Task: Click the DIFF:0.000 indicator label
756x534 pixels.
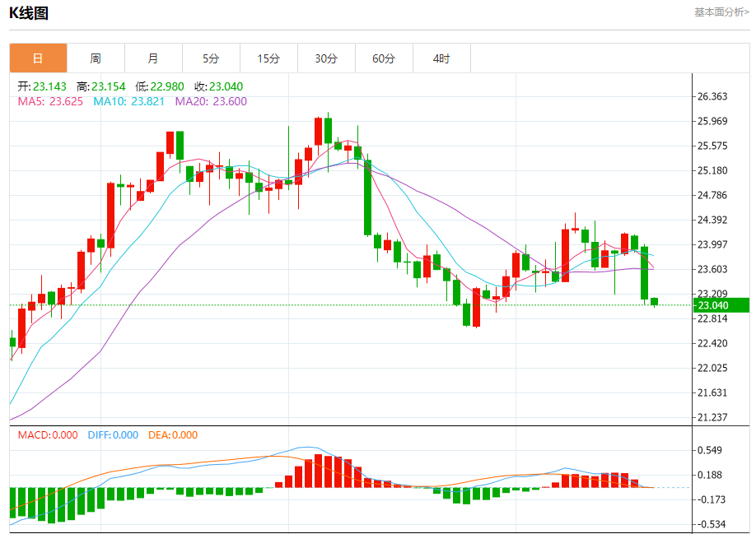Action: [x=113, y=435]
